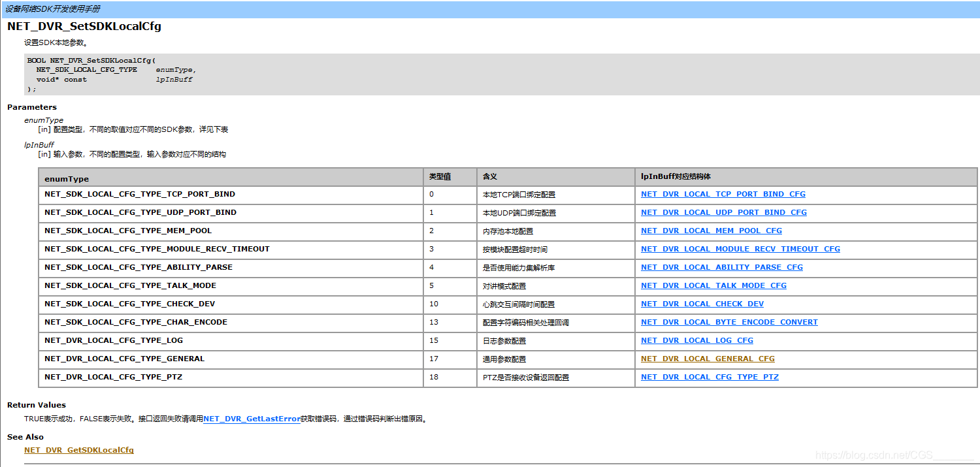Open NET_DVR_LOCAL_UDP_PORT_BIND_CFG link
The height and width of the screenshot is (467, 980).
tap(724, 212)
